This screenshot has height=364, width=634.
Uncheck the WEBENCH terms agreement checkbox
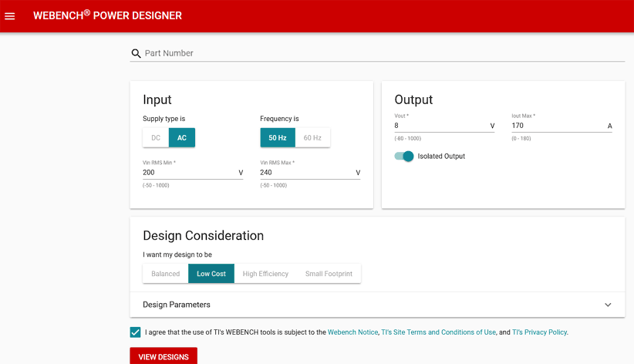tap(136, 332)
